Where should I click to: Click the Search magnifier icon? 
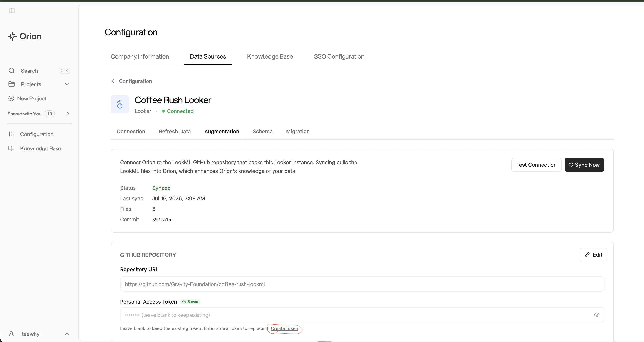[x=11, y=71]
